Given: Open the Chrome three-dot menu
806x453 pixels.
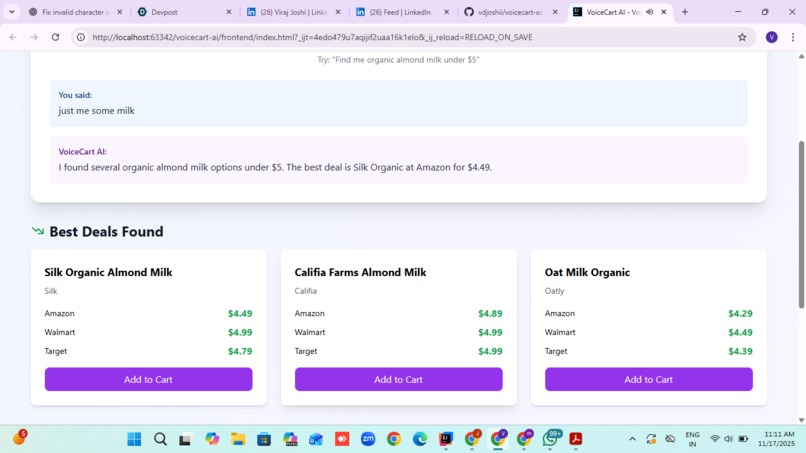Looking at the screenshot, I should click(793, 37).
